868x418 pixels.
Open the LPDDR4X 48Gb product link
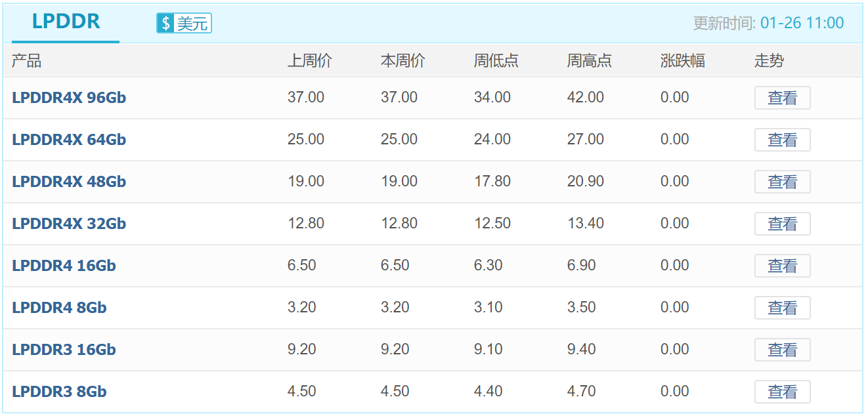pos(69,182)
